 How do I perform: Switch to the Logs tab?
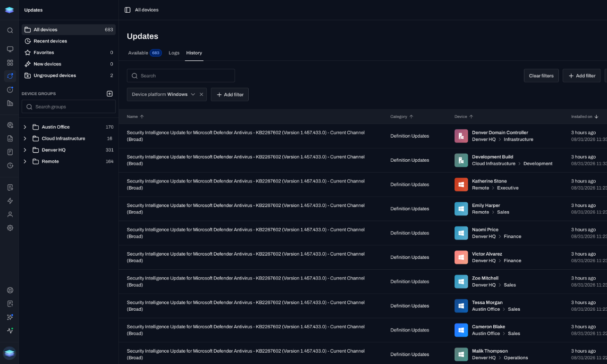tap(174, 53)
